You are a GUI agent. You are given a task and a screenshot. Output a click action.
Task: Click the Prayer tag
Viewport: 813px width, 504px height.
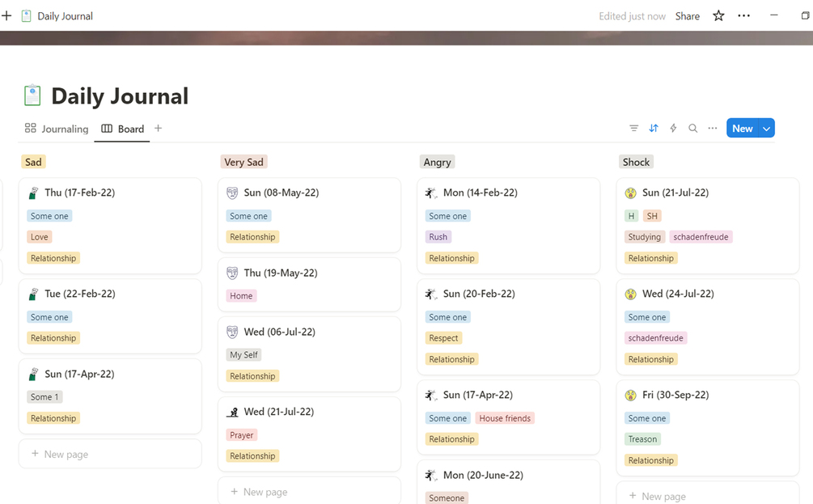[x=242, y=435]
